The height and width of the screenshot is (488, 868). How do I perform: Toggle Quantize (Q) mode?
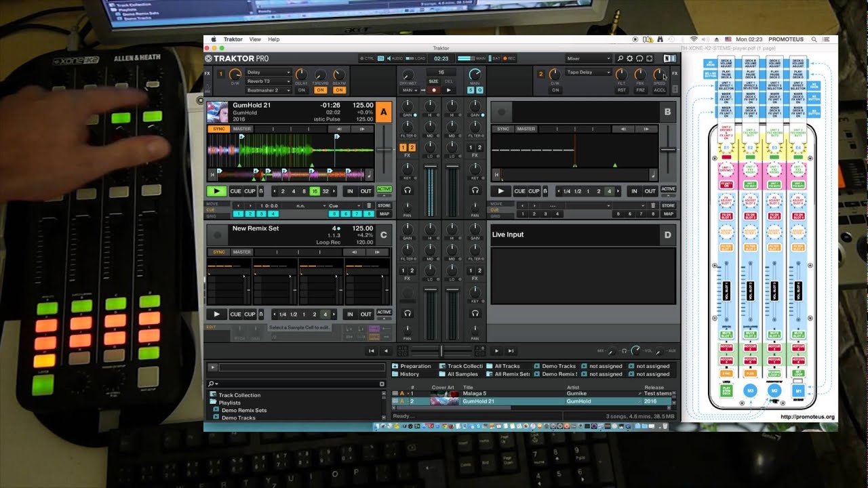tap(479, 89)
